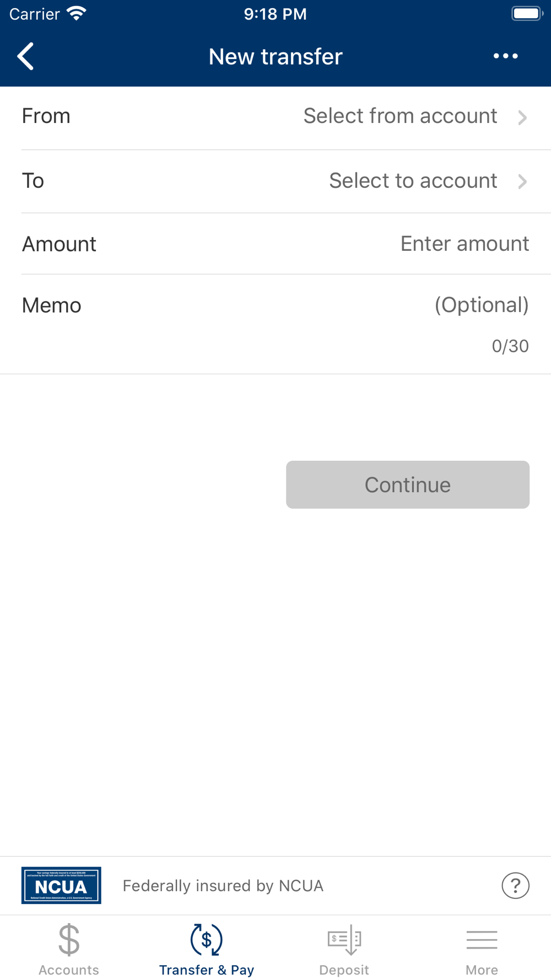Open the three-dots options menu
Image resolution: width=551 pixels, height=980 pixels.
click(505, 56)
